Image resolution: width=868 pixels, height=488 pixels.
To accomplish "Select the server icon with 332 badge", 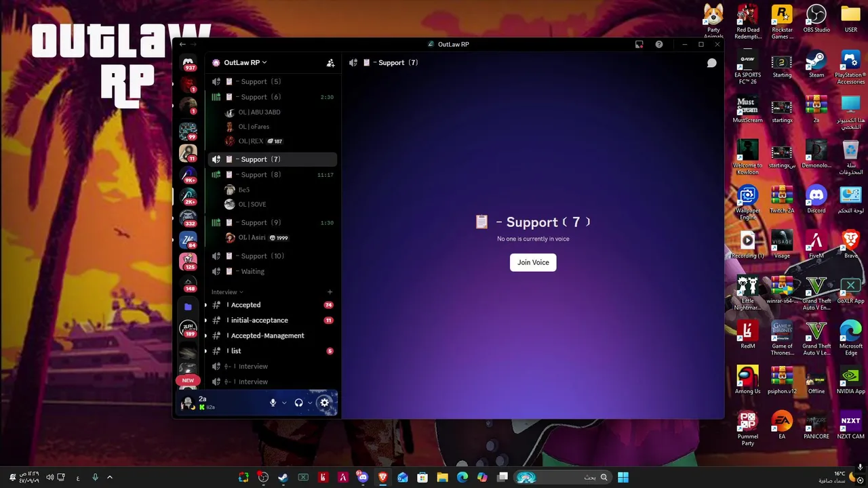I will pyautogui.click(x=188, y=218).
